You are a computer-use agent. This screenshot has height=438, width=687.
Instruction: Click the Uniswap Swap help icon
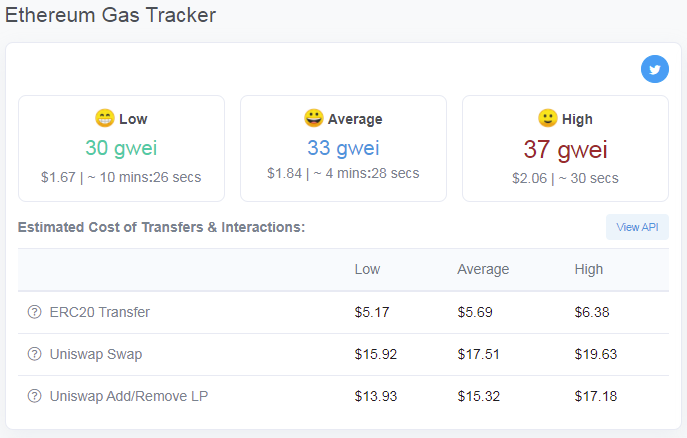click(34, 354)
